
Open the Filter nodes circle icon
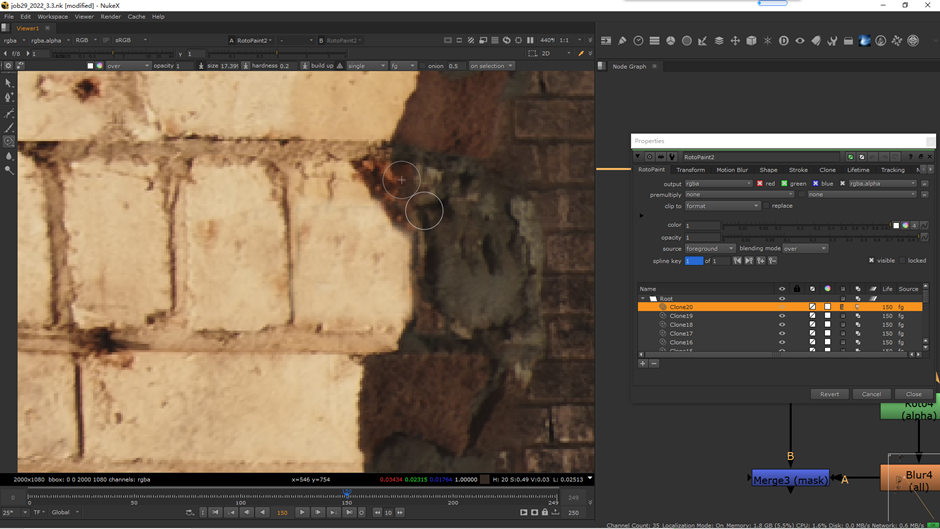coord(687,41)
